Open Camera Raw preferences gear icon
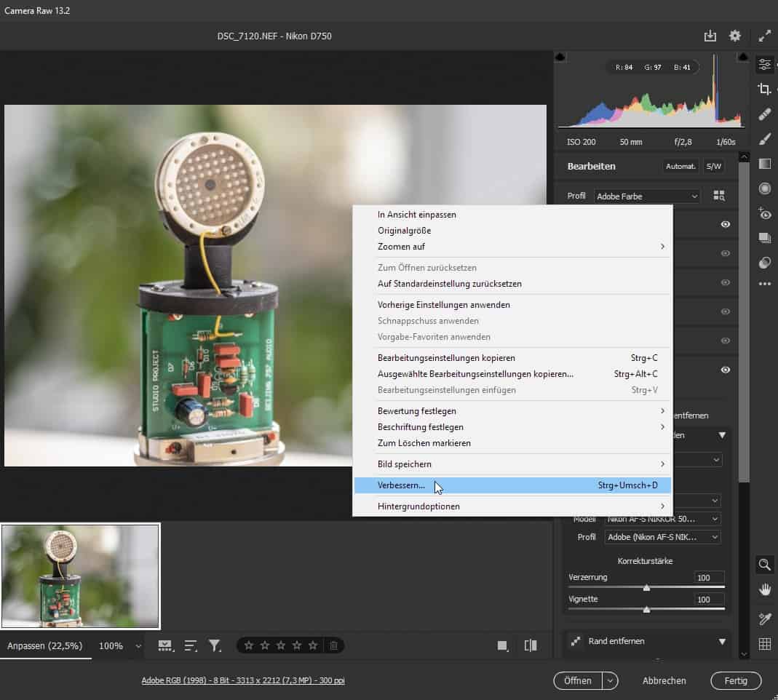The height and width of the screenshot is (700, 778). tap(735, 36)
